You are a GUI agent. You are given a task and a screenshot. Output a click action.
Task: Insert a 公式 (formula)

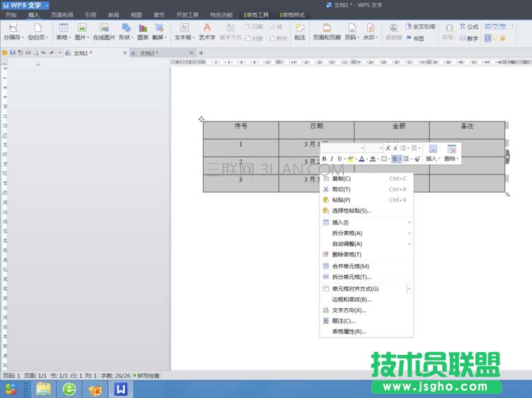click(x=469, y=27)
